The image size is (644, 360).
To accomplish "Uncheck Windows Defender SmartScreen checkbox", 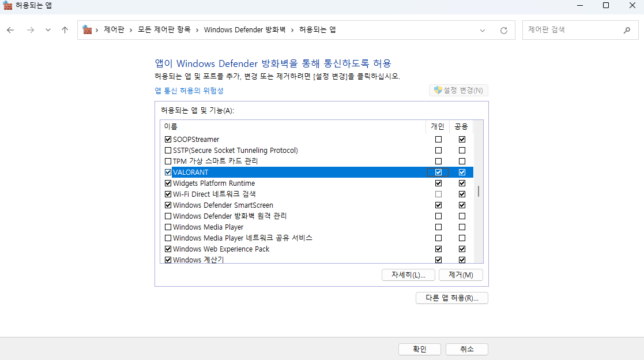I will (x=168, y=205).
